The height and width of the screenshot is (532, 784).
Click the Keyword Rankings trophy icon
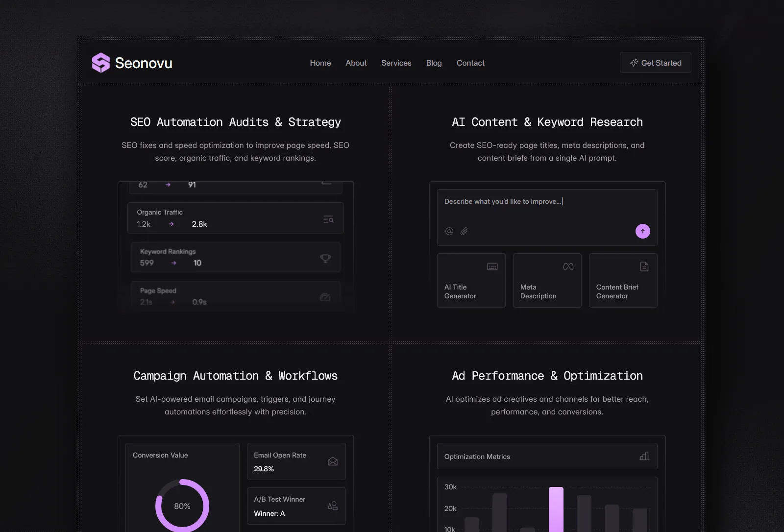(325, 258)
